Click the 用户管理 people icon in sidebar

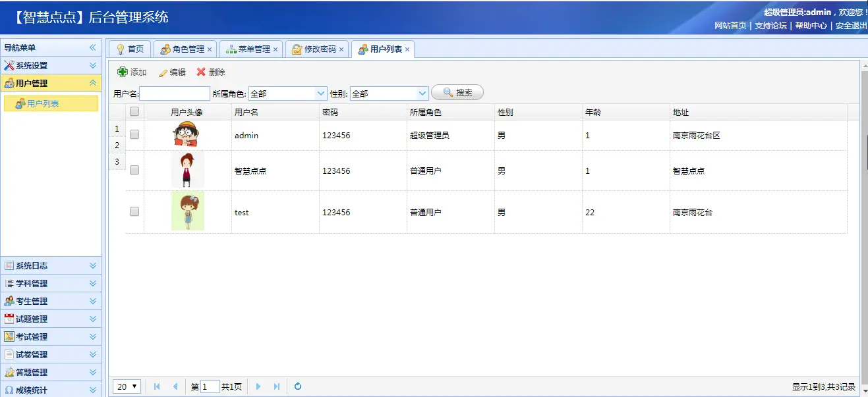9,84
